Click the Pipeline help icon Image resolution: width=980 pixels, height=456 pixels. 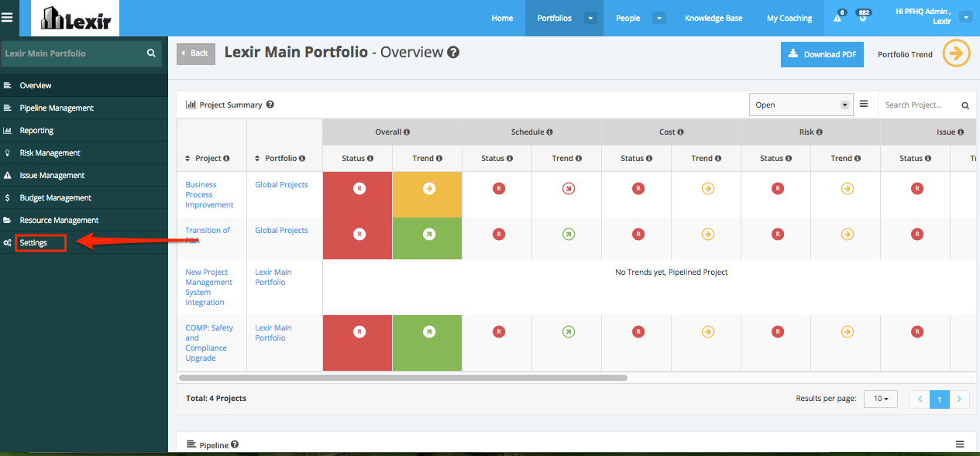pos(235,444)
